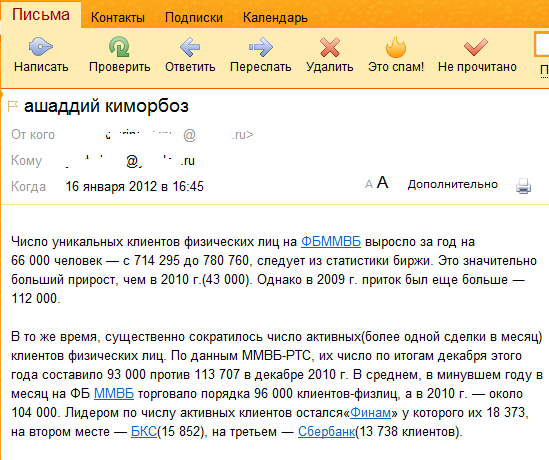Switch to the Подписки tab

coord(194,18)
